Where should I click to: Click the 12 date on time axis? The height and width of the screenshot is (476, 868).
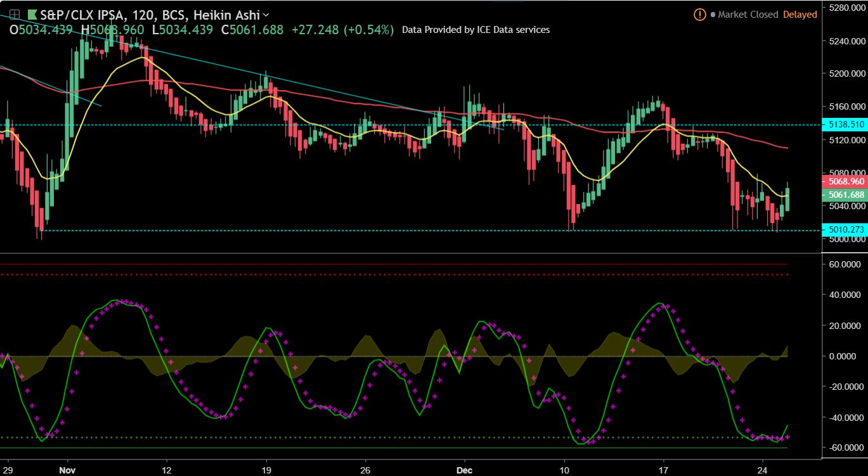(x=166, y=470)
